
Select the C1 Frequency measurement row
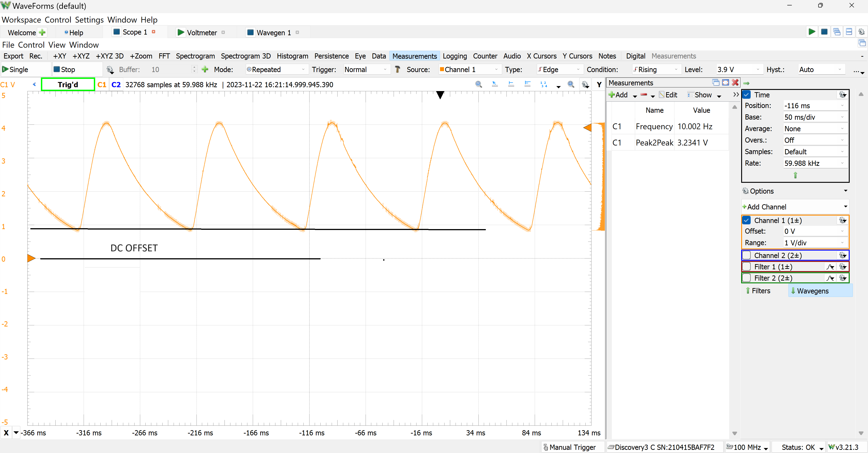point(670,126)
